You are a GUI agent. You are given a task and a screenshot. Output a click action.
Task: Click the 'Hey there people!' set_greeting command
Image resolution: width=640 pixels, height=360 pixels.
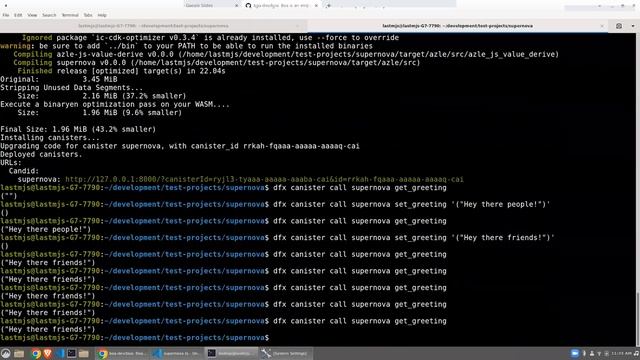click(x=411, y=204)
